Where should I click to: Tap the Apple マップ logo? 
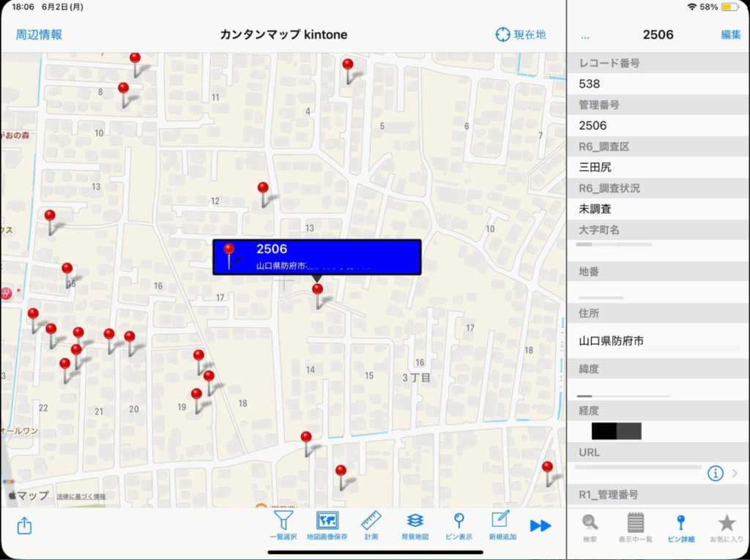point(29,496)
